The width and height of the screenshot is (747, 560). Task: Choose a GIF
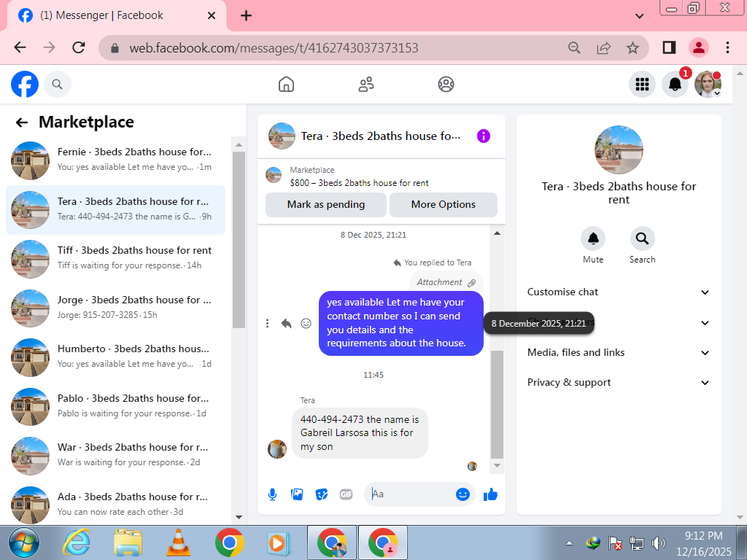pyautogui.click(x=347, y=495)
